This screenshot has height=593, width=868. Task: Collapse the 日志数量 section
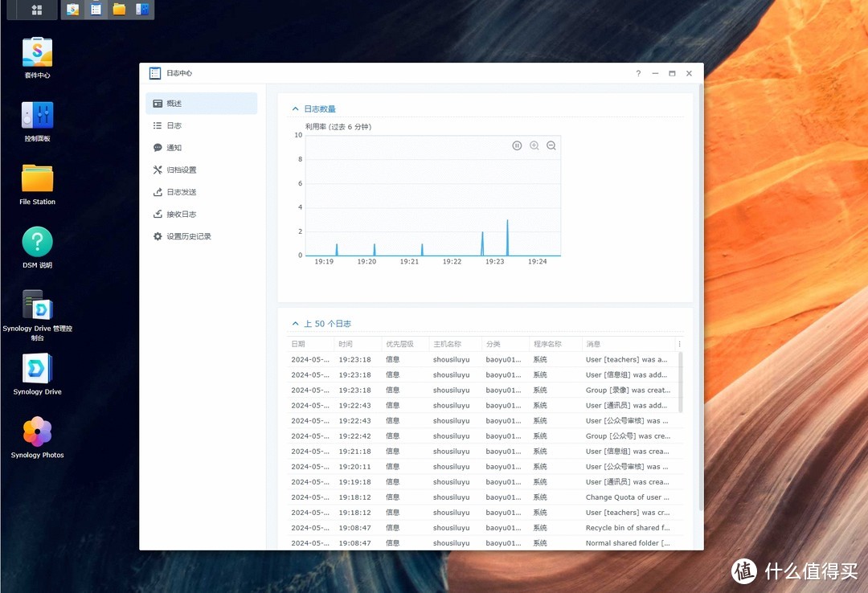[x=296, y=109]
